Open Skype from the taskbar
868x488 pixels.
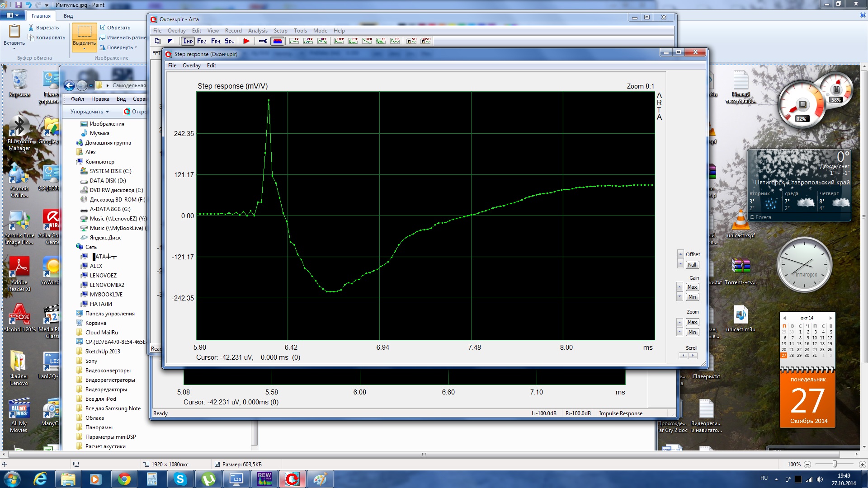(180, 479)
